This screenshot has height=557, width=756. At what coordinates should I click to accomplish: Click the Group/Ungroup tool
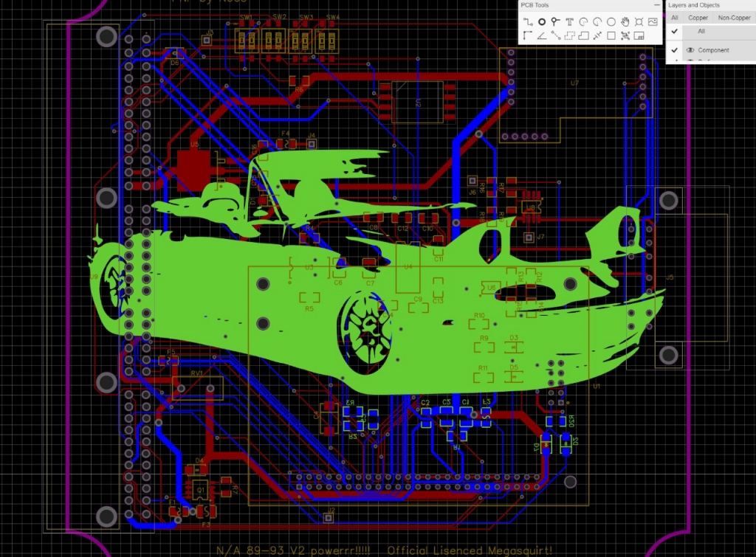pos(625,35)
